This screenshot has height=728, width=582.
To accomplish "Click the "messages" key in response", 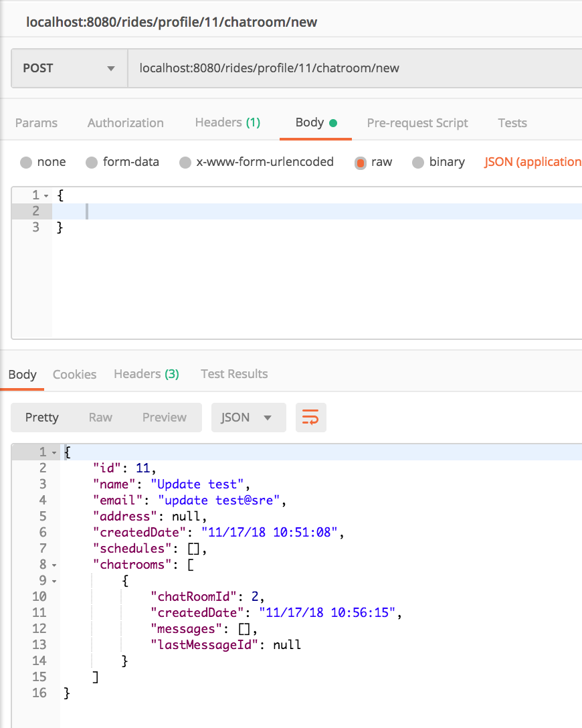I will pyautogui.click(x=187, y=629).
